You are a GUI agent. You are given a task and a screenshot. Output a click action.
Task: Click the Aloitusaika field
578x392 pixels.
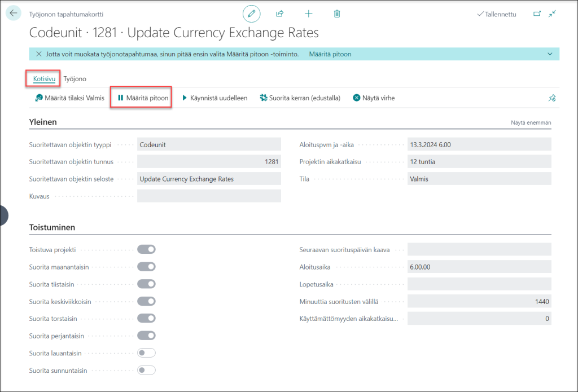click(479, 267)
